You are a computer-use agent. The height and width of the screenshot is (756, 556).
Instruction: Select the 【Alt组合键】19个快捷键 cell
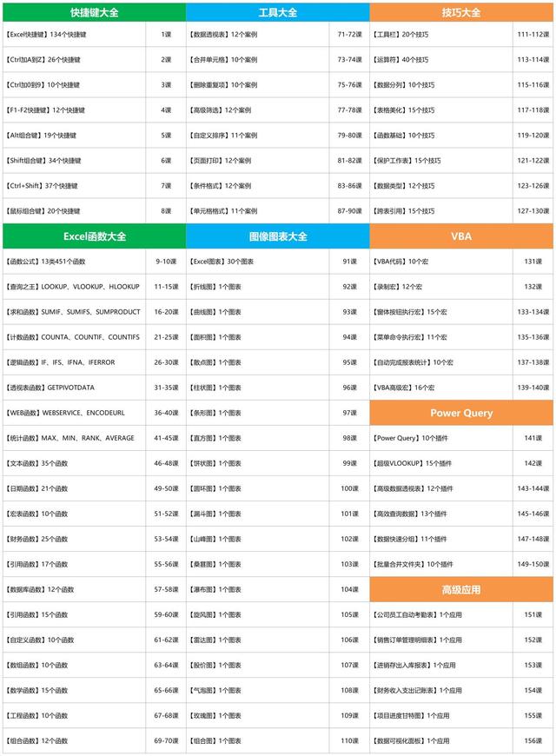(74, 136)
